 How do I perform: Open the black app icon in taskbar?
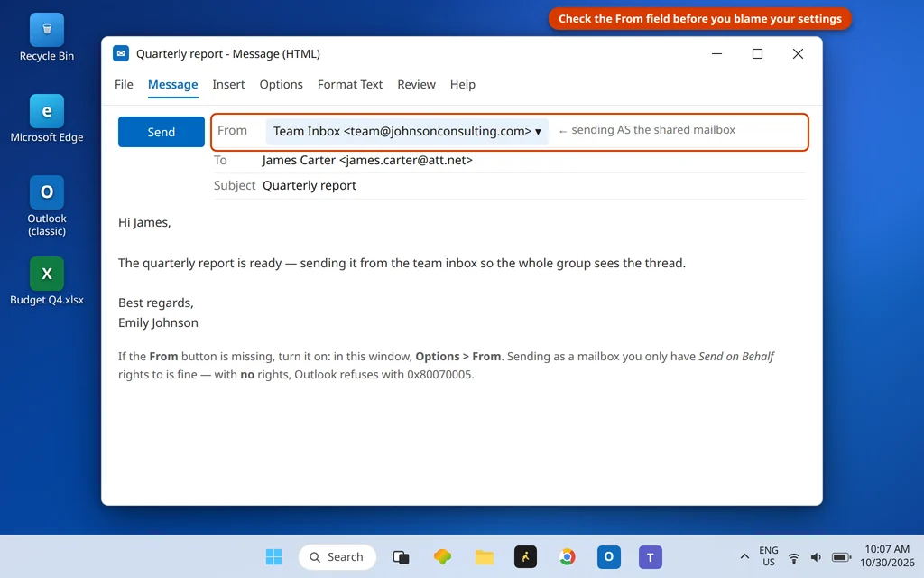526,556
